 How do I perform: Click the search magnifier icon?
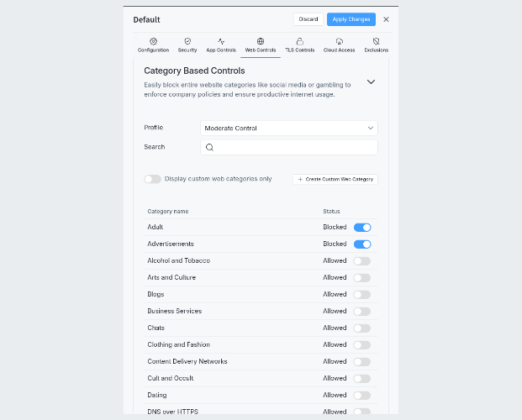pos(210,147)
